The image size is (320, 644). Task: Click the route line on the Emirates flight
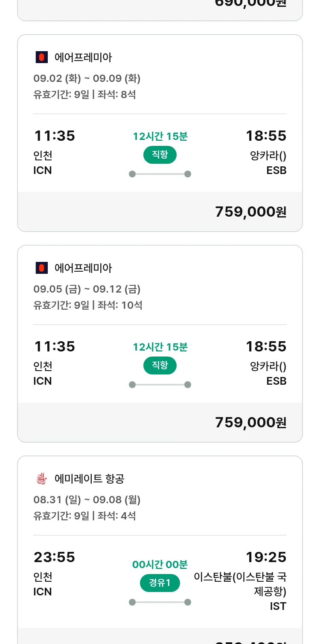coord(160,602)
